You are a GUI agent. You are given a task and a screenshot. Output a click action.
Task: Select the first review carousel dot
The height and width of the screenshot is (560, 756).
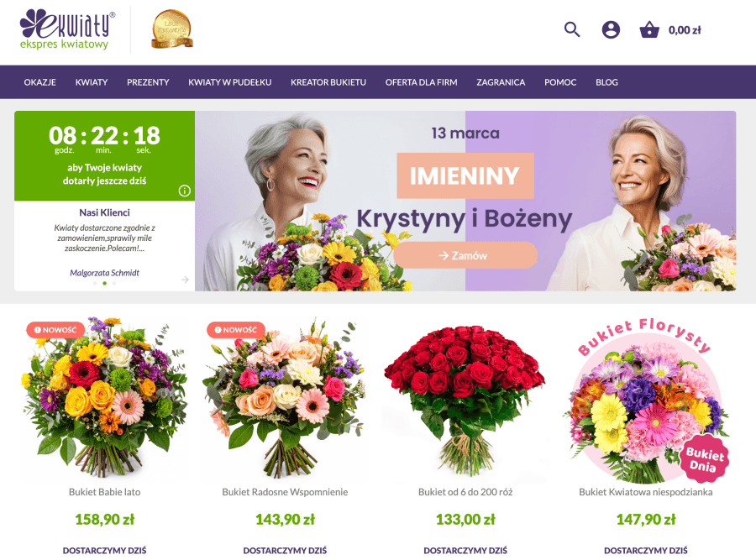pos(95,284)
